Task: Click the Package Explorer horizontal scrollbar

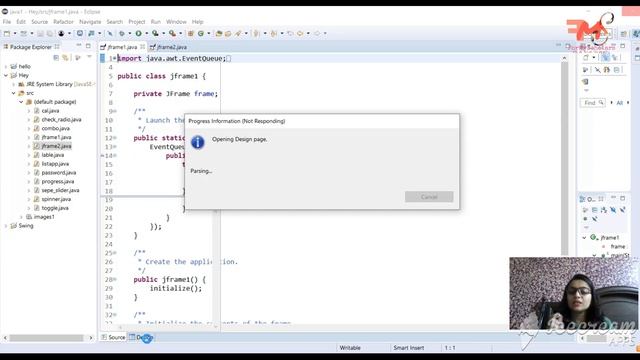Action: [46, 338]
